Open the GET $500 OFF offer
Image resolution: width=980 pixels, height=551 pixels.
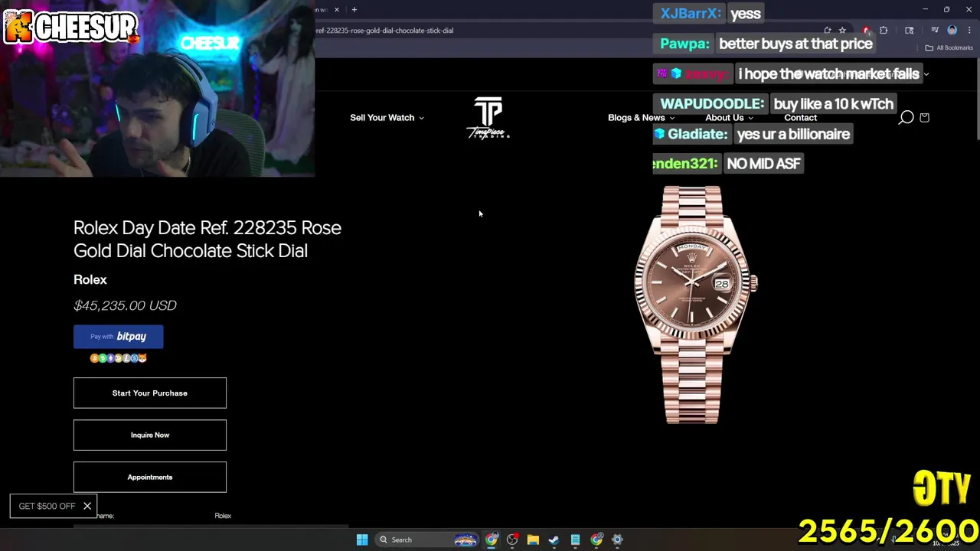(x=47, y=506)
